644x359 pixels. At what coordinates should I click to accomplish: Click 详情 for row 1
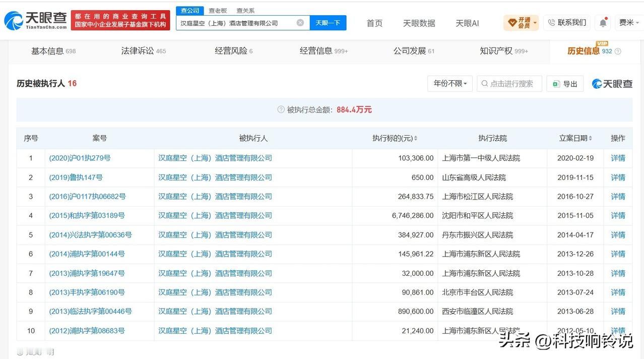click(618, 158)
